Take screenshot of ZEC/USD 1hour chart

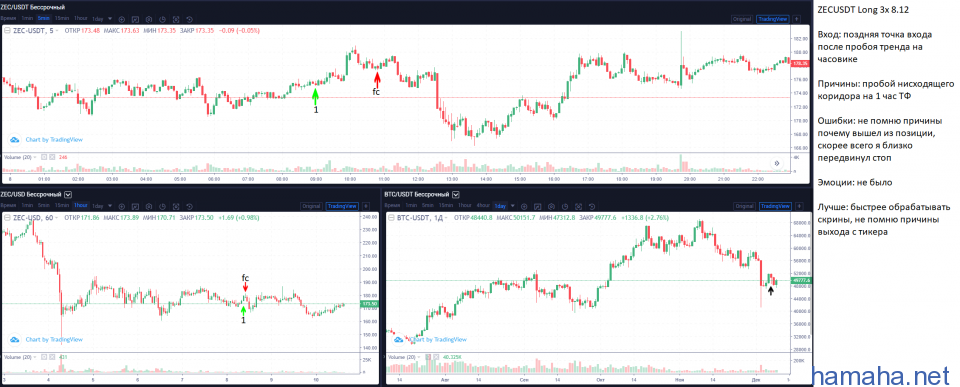coord(176,206)
